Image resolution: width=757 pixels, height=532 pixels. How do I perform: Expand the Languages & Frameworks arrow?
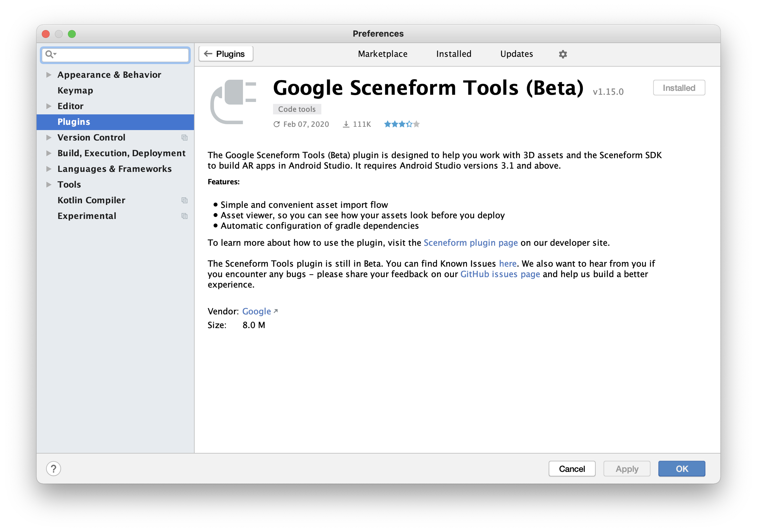pyautogui.click(x=49, y=169)
